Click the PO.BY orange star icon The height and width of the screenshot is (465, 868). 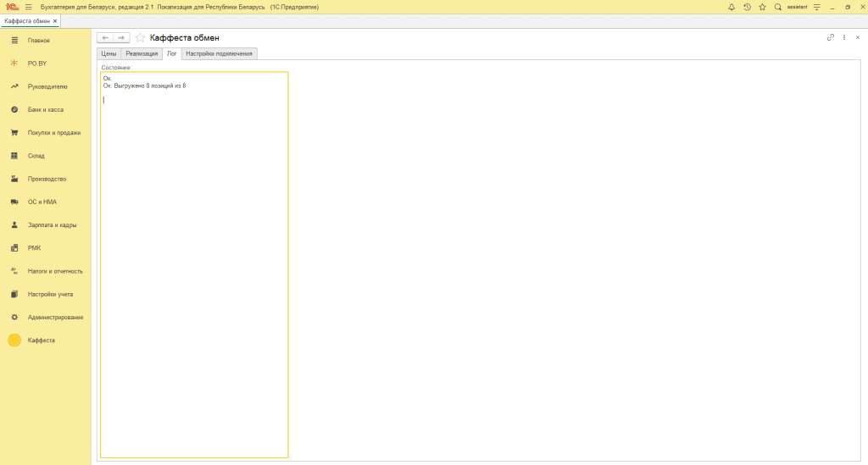pos(14,64)
